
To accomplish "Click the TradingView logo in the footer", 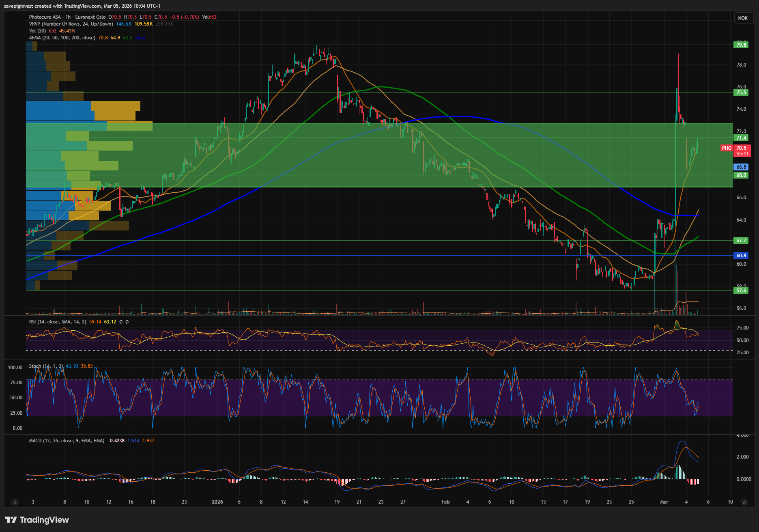I will [37, 520].
